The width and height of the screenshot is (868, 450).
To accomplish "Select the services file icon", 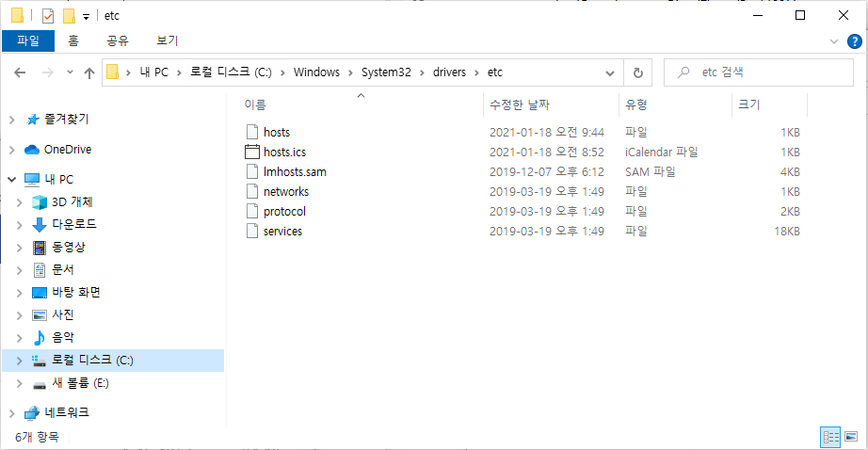I will click(252, 231).
